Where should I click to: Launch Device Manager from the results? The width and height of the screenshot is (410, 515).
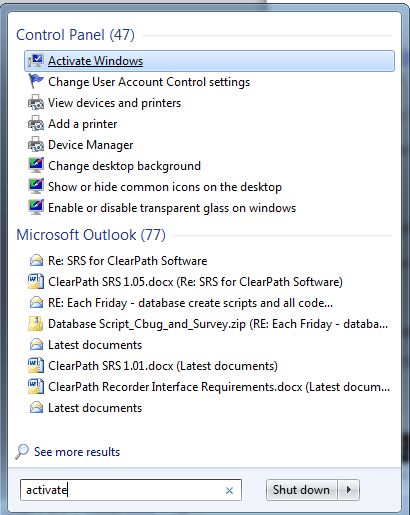pos(90,145)
